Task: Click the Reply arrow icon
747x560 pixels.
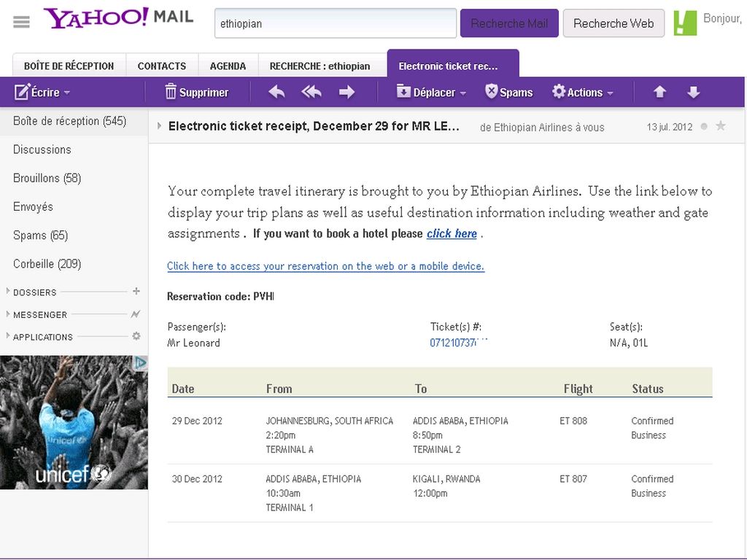Action: (276, 92)
